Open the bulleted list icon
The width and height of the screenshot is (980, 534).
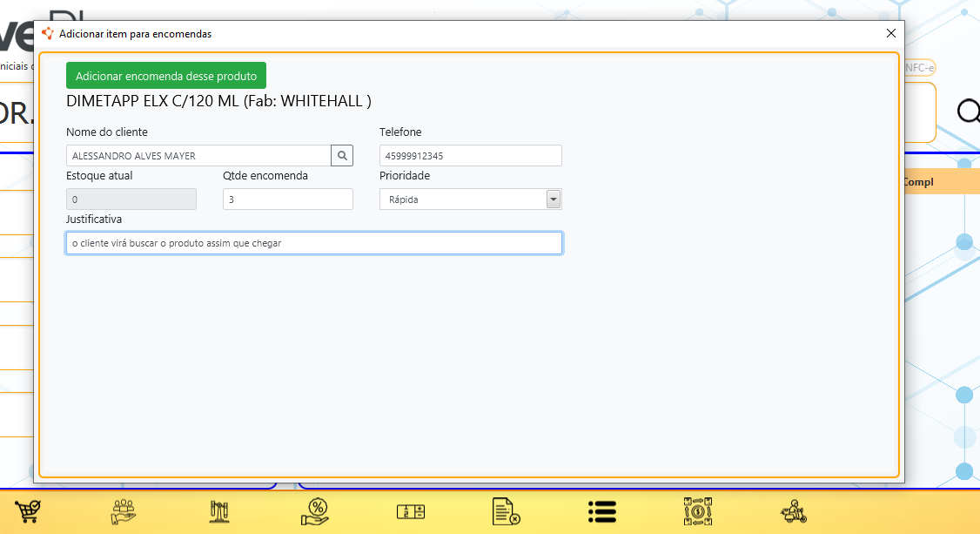601,511
